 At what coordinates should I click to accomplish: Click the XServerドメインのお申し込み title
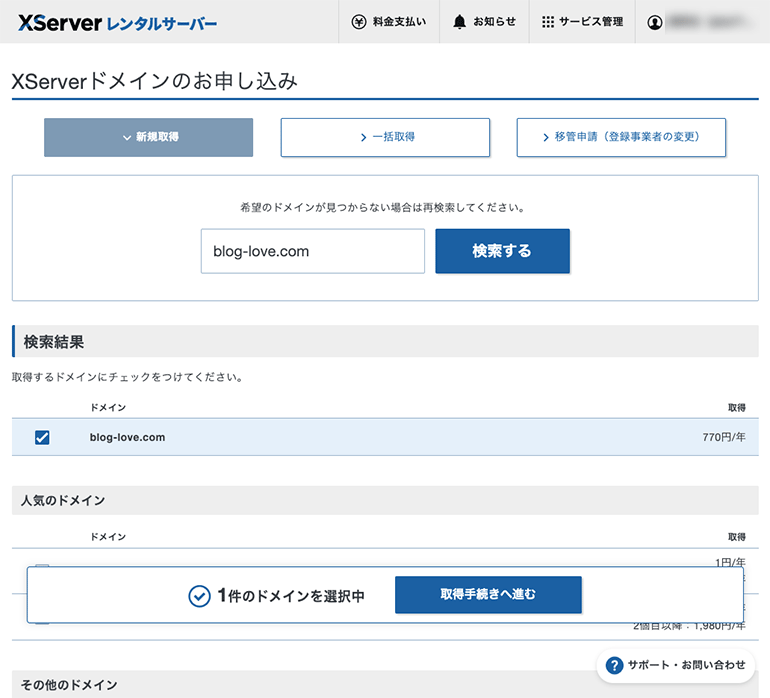click(x=154, y=81)
